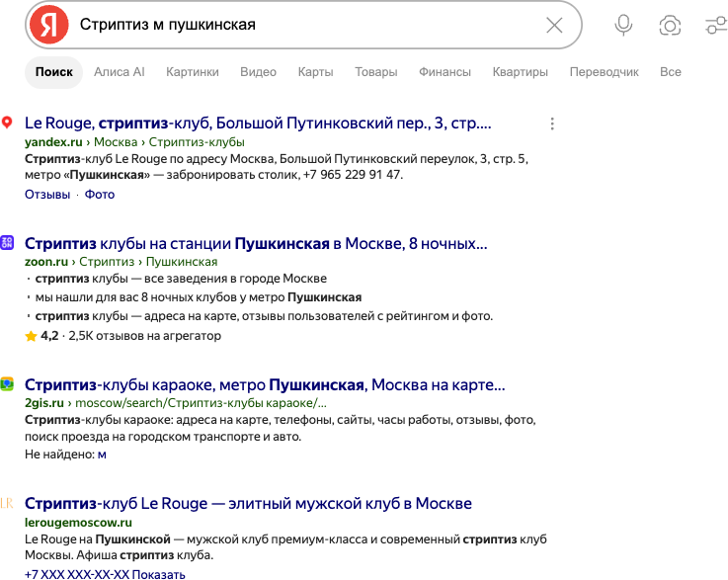Open the Le Rouge стриптиз-клуб result title
Screen dimensions: 728x580
pyautogui.click(x=258, y=124)
